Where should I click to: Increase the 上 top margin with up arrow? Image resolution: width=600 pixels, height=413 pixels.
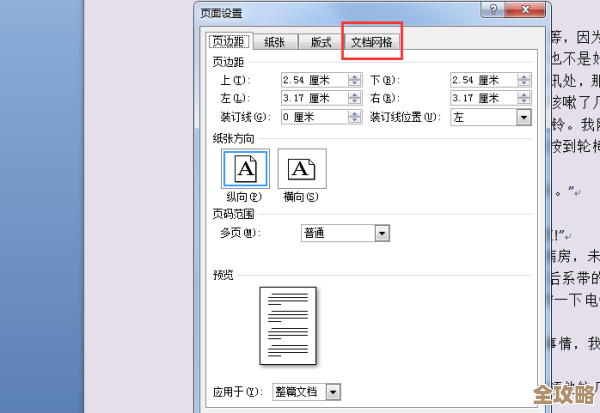tap(355, 77)
